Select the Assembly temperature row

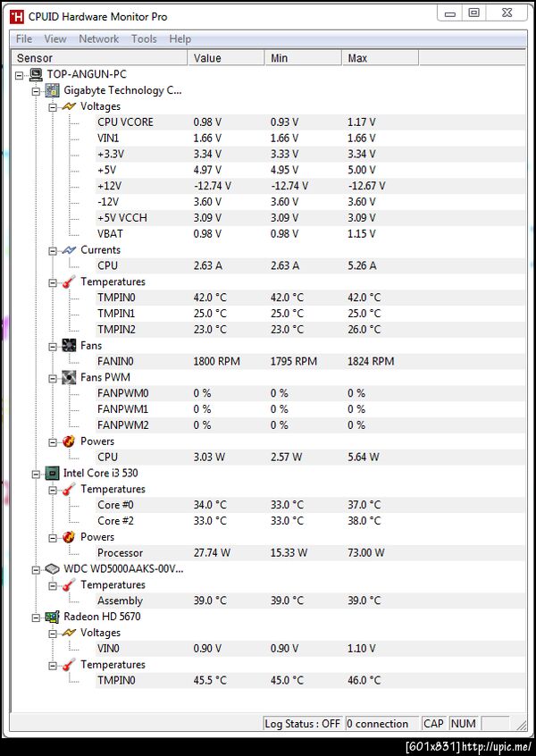click(310, 601)
